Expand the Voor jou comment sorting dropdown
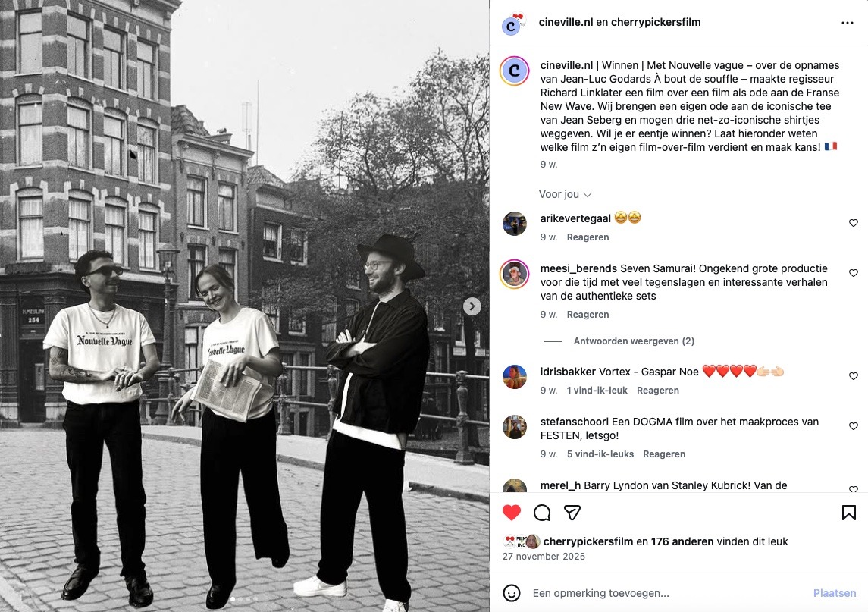Image resolution: width=868 pixels, height=612 pixels. pos(566,194)
